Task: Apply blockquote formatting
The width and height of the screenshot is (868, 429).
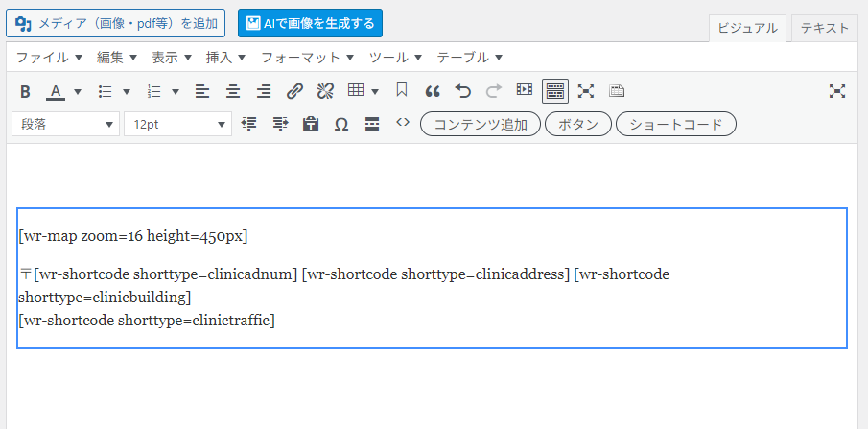Action: tap(433, 91)
